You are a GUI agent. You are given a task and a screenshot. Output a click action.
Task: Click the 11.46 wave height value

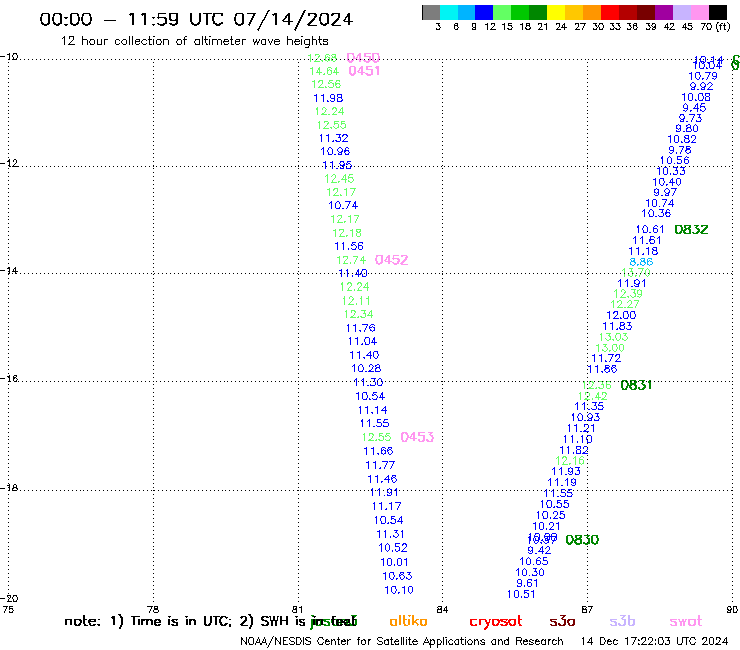coord(382,479)
